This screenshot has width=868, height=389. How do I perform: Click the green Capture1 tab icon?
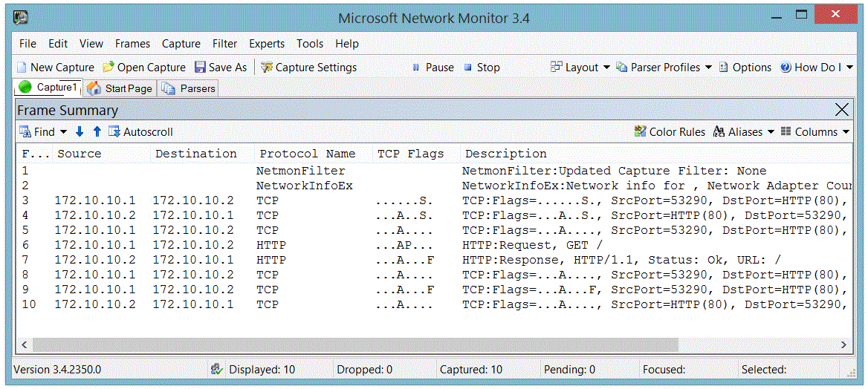(x=25, y=88)
